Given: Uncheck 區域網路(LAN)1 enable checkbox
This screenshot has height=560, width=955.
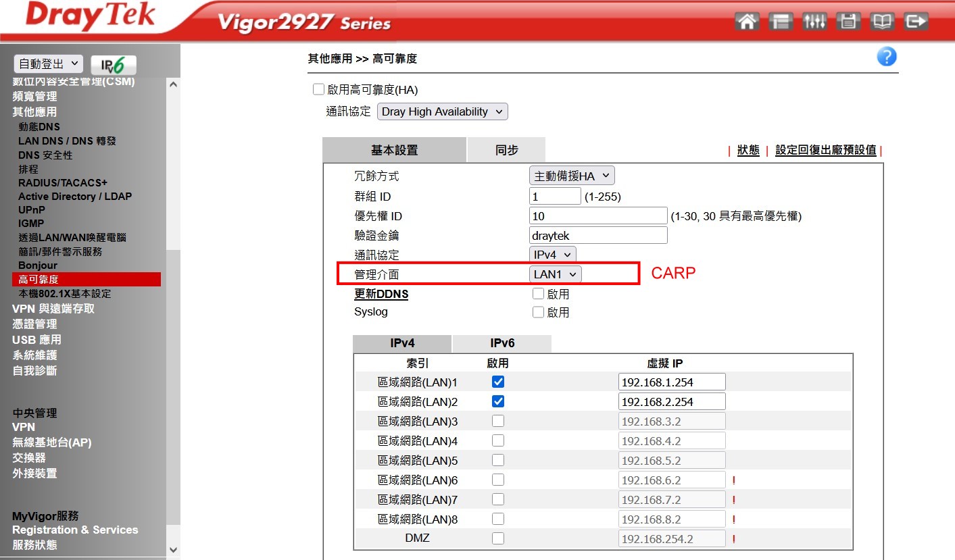Looking at the screenshot, I should click(498, 382).
